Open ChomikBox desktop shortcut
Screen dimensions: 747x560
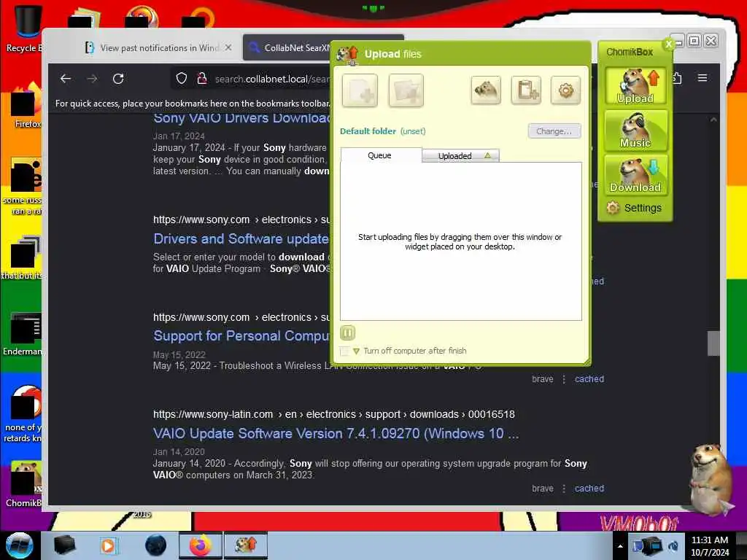coord(24,483)
